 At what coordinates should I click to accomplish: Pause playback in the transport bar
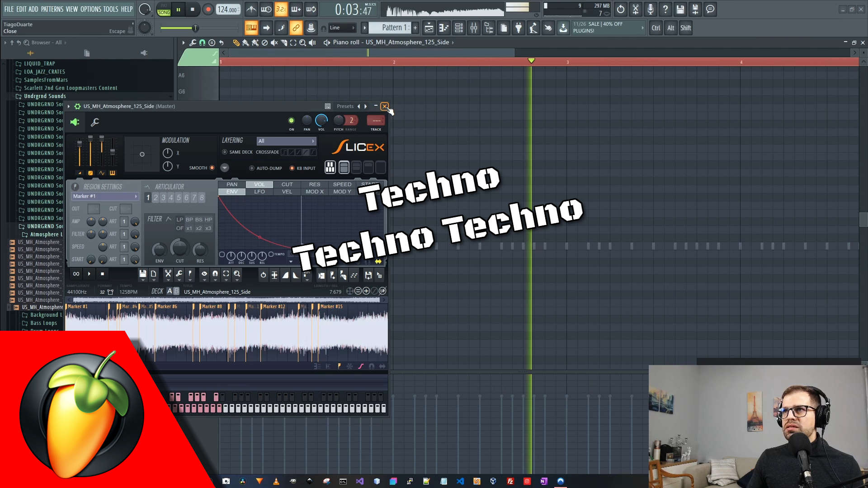(178, 9)
